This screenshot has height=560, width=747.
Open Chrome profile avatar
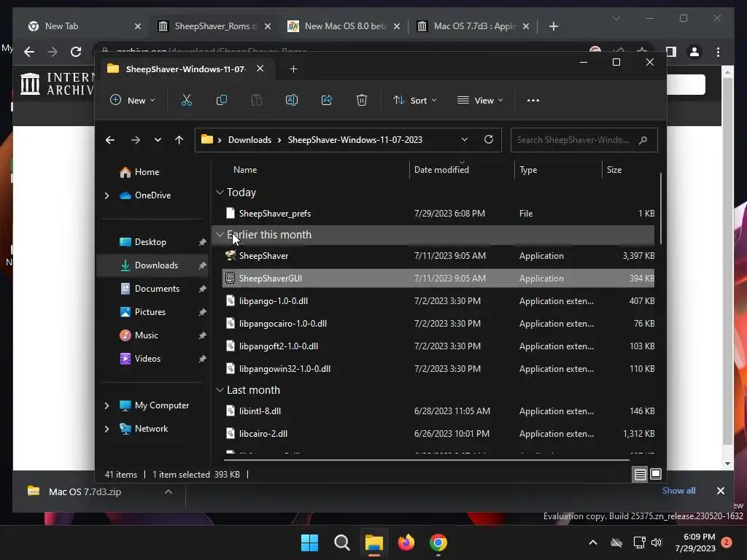(694, 52)
